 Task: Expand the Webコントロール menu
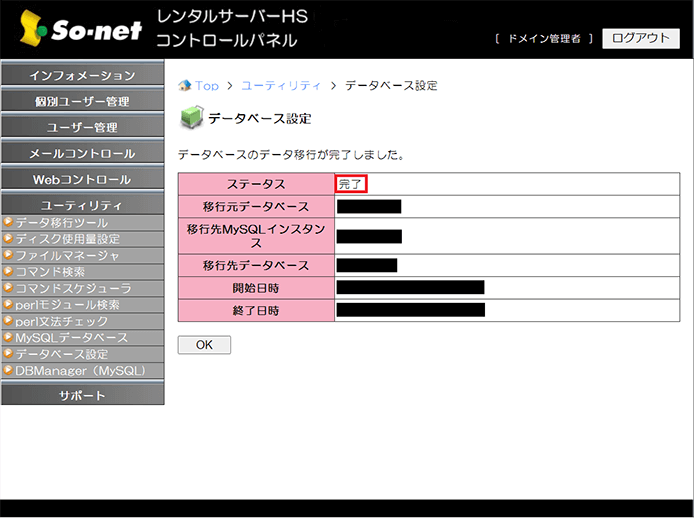click(x=82, y=180)
